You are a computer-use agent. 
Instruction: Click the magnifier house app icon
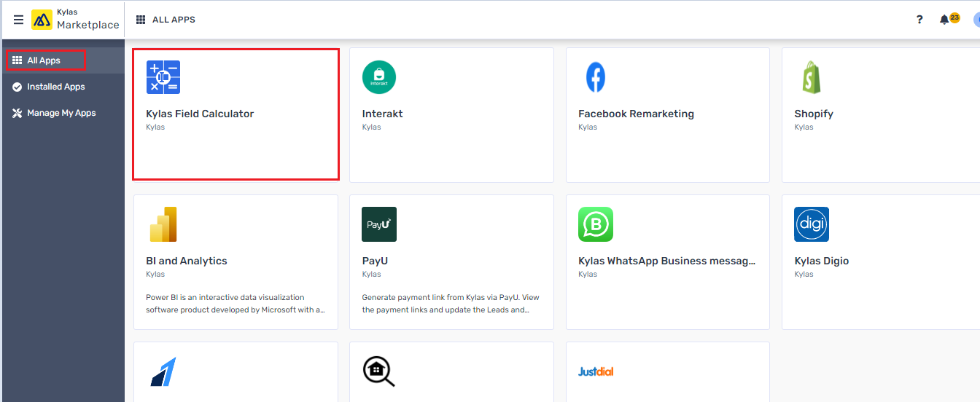(379, 371)
